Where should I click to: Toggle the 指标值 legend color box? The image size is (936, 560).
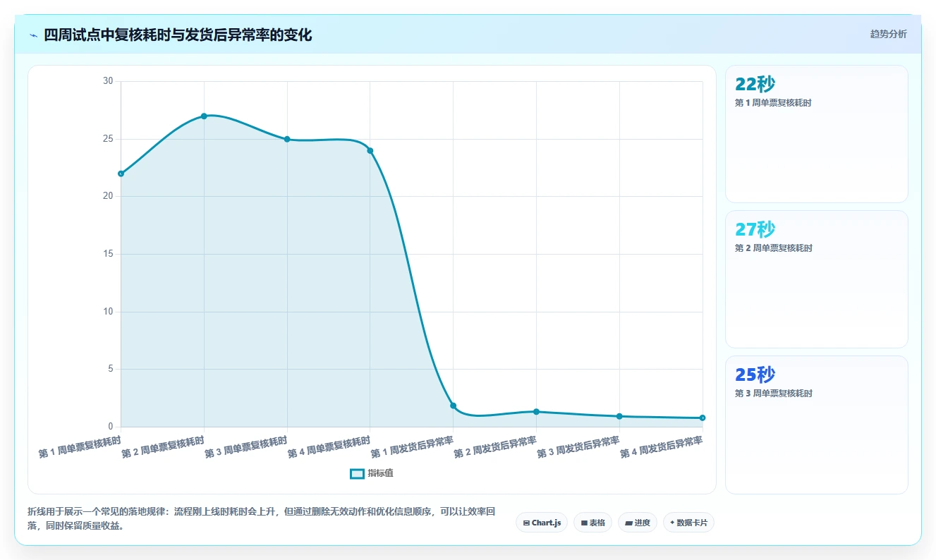[x=357, y=473]
